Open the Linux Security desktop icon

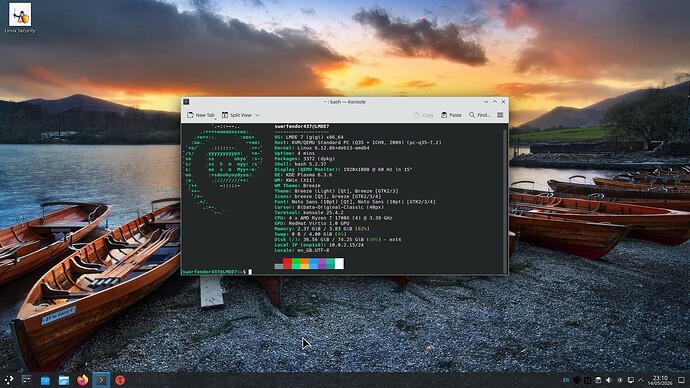pos(20,18)
